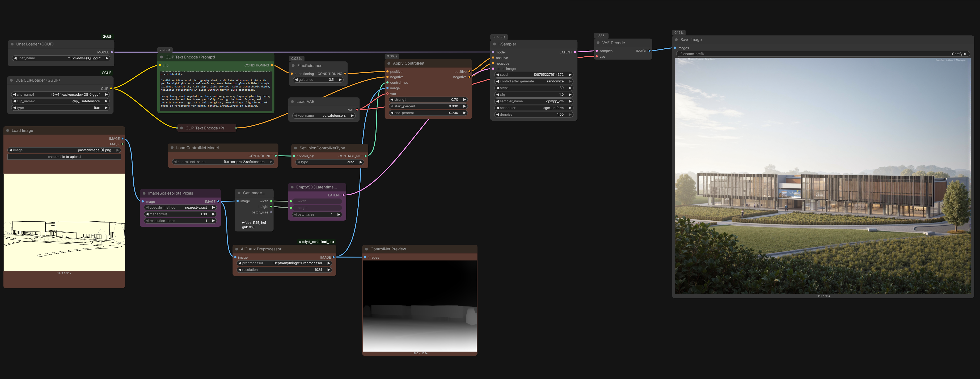Open the sampler_name dropdown showing dpmpp_2m

534,101
